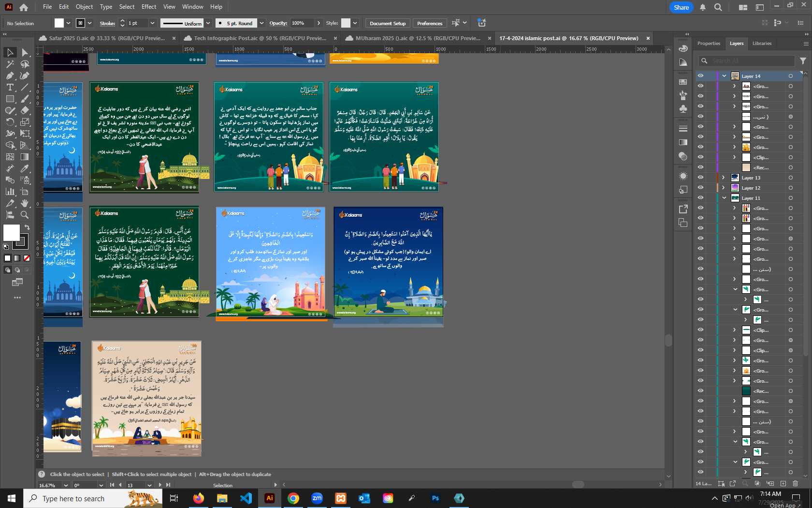Set fill to None in toolbar

(x=27, y=258)
